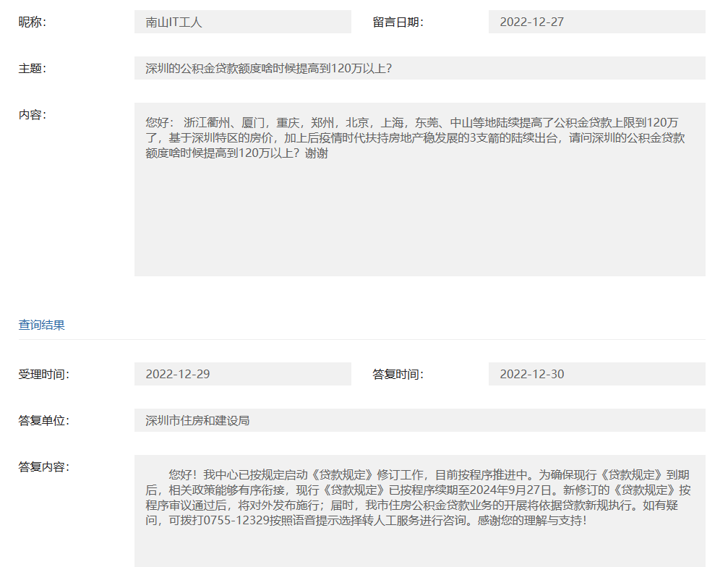Select the nickname field showing 南山IT工人
Image resolution: width=728 pixels, height=567 pixels.
[x=242, y=22]
